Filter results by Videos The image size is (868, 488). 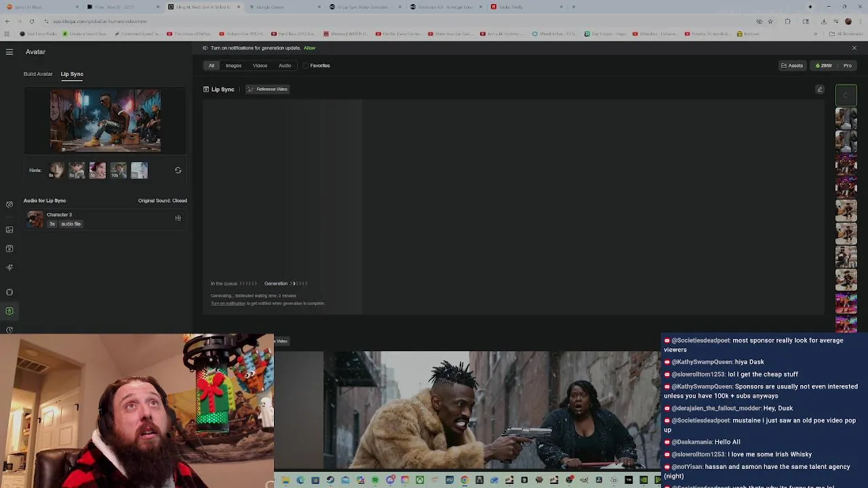tap(260, 66)
